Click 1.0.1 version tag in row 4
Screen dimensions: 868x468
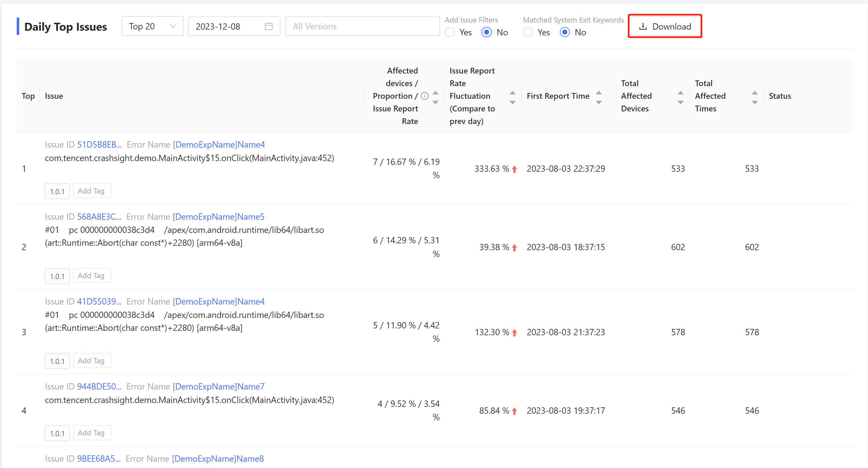coord(57,433)
